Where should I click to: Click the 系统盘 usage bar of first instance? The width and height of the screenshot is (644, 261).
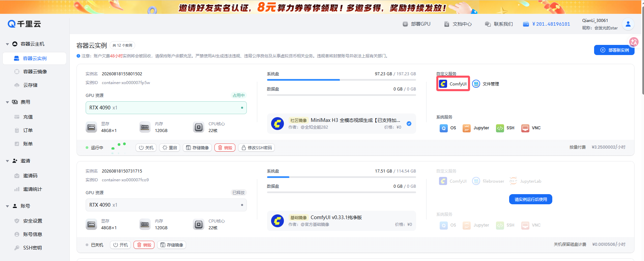coord(341,80)
